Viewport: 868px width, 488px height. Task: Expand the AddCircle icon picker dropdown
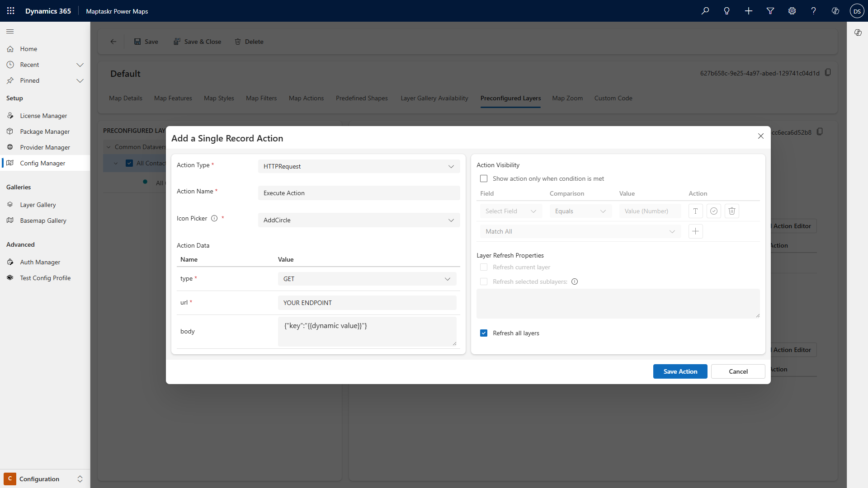(x=359, y=220)
